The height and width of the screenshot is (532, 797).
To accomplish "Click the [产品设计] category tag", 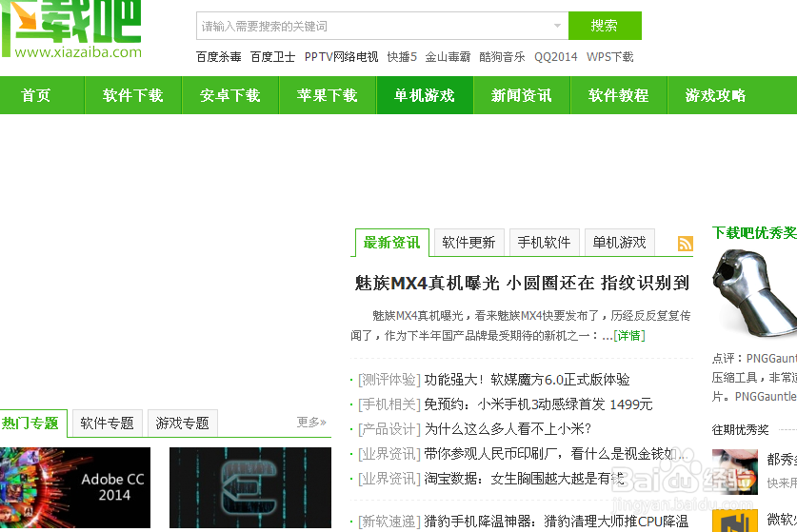I will coord(389,429).
